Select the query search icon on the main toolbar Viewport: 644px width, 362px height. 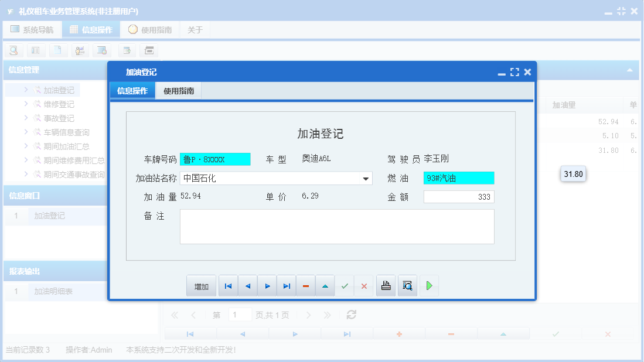pos(13,50)
